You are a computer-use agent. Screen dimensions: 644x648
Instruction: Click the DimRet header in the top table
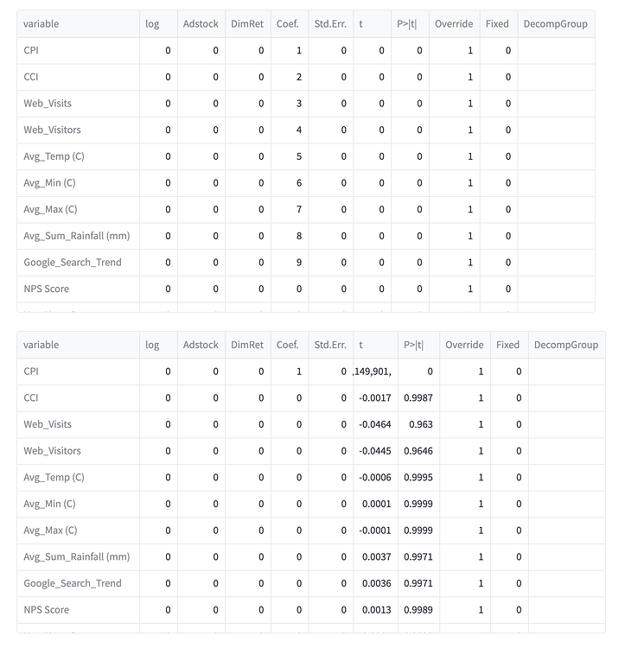[x=247, y=24]
